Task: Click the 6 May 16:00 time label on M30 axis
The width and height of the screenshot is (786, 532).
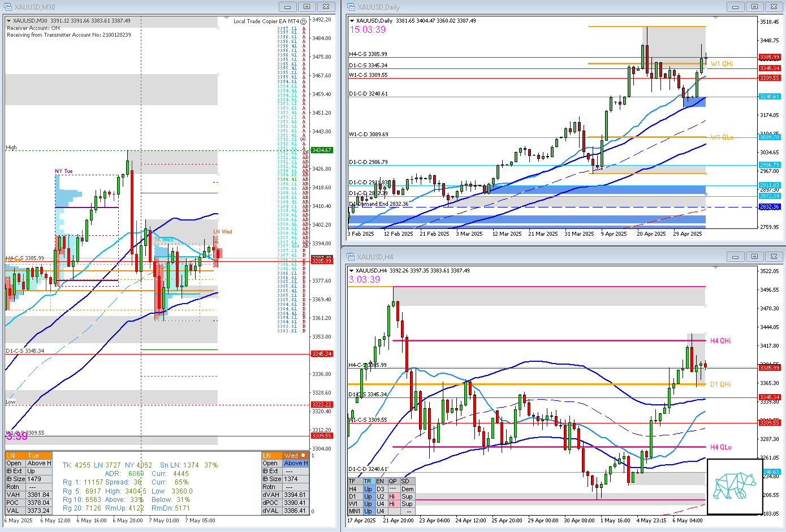Action: pos(92,521)
